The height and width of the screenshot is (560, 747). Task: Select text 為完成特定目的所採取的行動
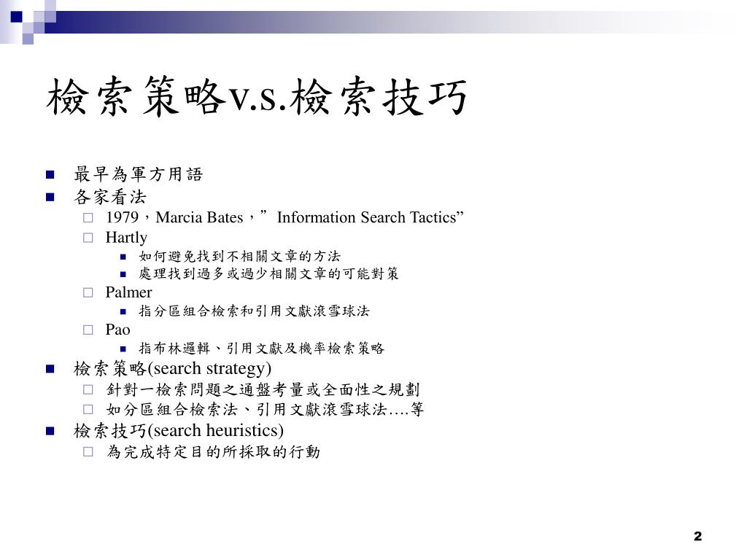(213, 451)
